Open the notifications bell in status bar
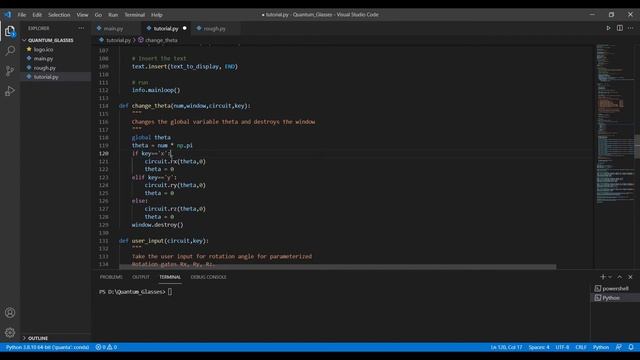Screen dimensions: 640x360 point(631,347)
